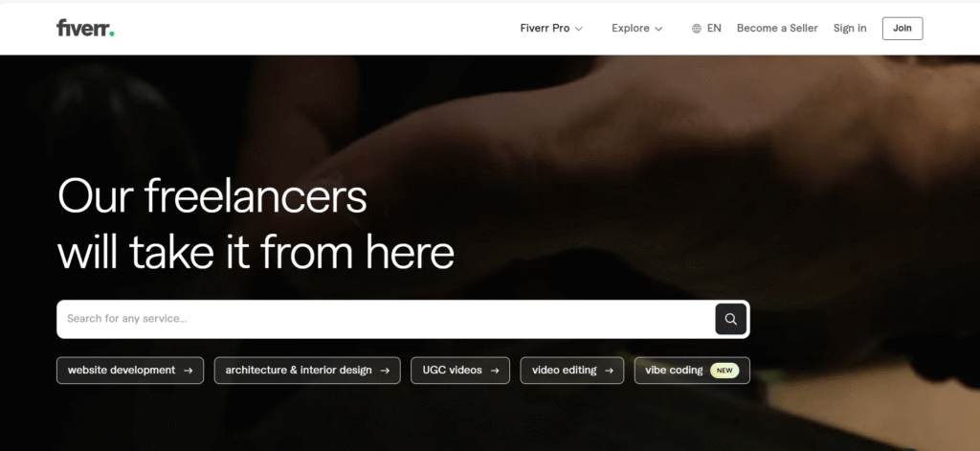980x451 pixels.
Task: Click the arrow in website development chip
Action: tap(189, 371)
